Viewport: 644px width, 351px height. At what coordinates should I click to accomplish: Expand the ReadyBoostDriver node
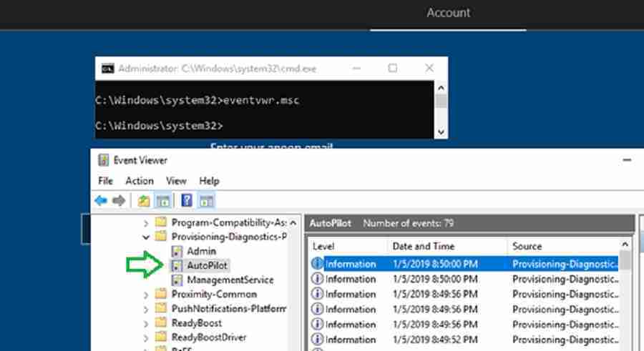pos(146,338)
